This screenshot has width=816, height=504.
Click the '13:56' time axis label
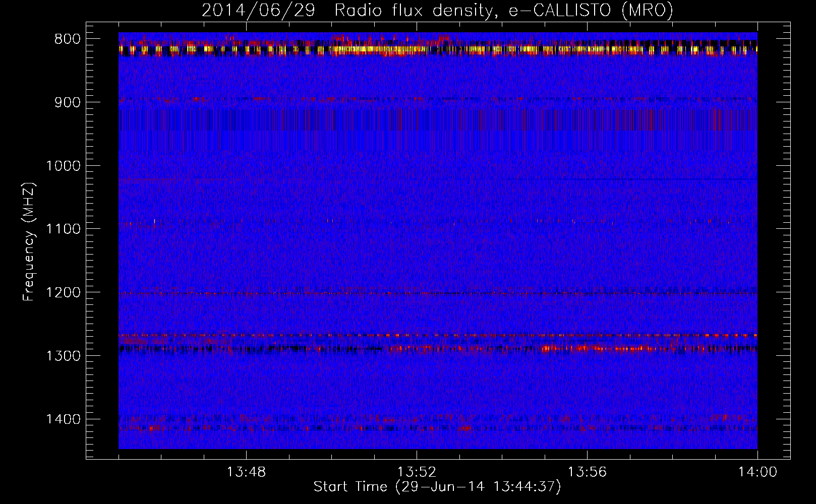click(x=587, y=472)
